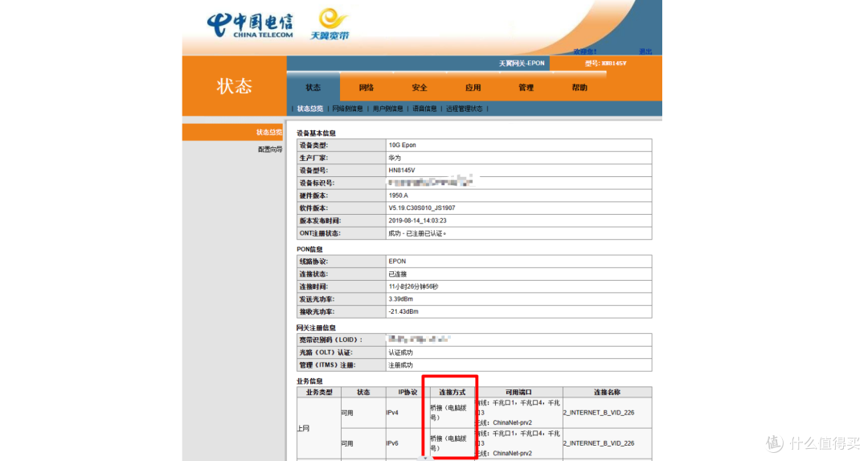Click 可用 status in the IPv4 row
Viewport: 868px width, 461px height.
point(347,413)
